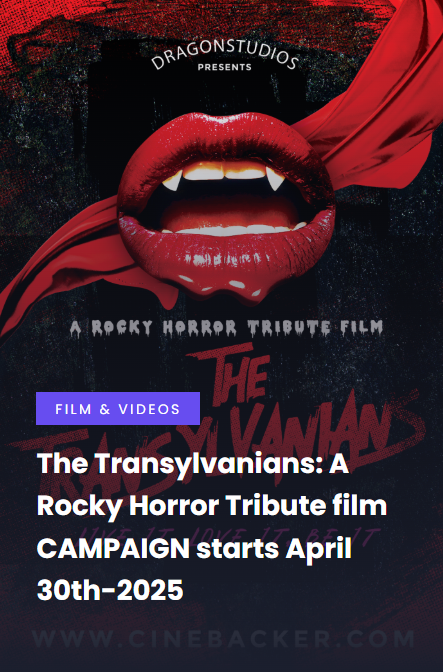Click the faded LIVE IT LOVE IT BE IT slogan
The image size is (443, 672).
(229, 537)
